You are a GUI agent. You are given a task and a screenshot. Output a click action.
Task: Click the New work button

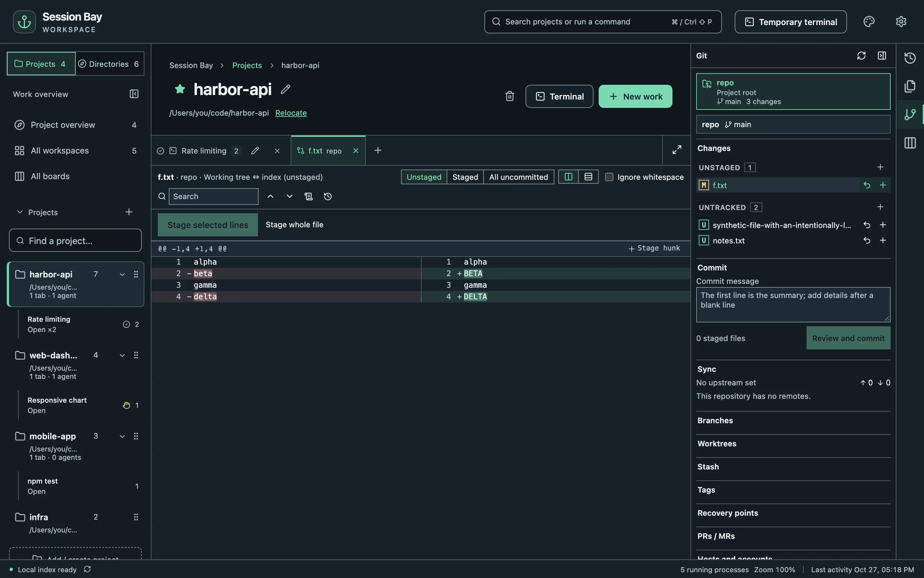tap(635, 96)
